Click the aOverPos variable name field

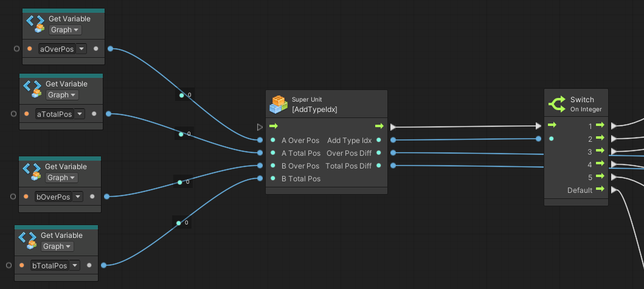(57, 49)
